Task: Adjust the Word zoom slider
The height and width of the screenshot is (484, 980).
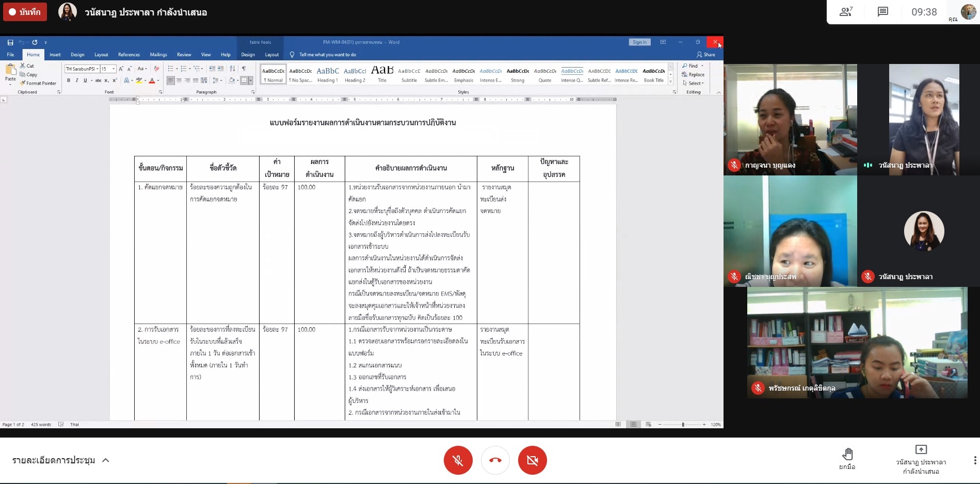Action: (683, 425)
